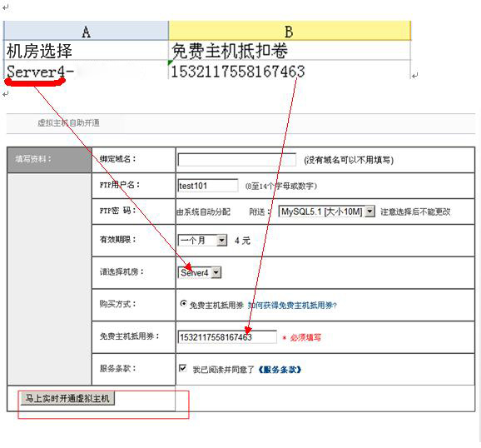Open the 《服务条款》 link
This screenshot has width=481, height=448.
[x=279, y=370]
